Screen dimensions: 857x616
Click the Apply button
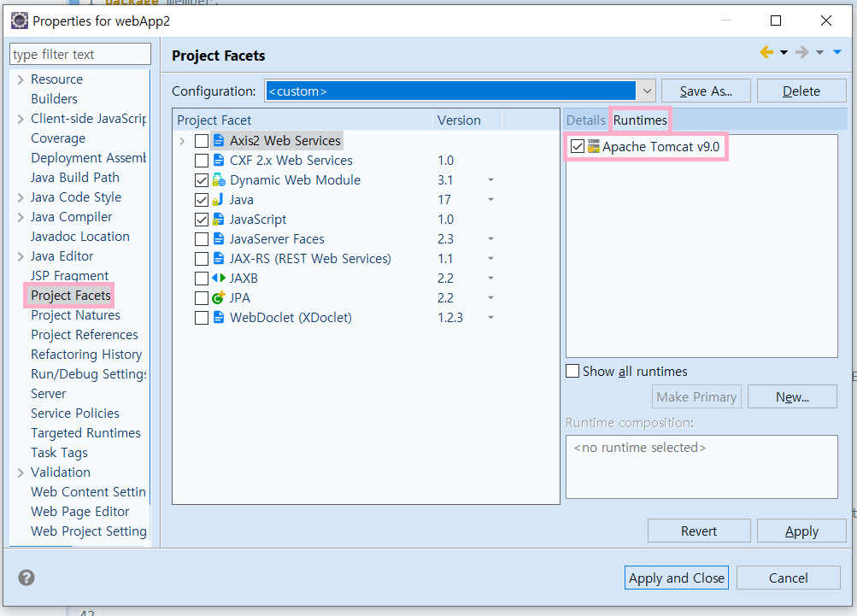point(801,531)
